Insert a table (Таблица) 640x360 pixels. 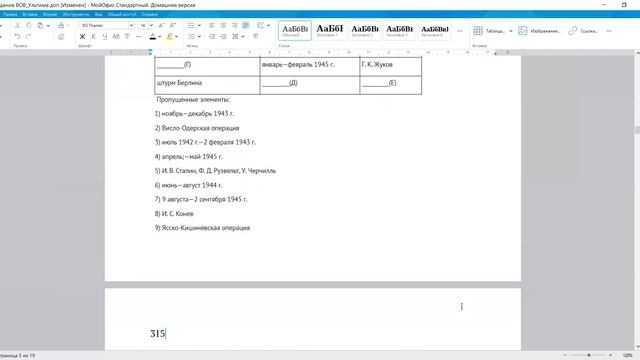coord(489,31)
